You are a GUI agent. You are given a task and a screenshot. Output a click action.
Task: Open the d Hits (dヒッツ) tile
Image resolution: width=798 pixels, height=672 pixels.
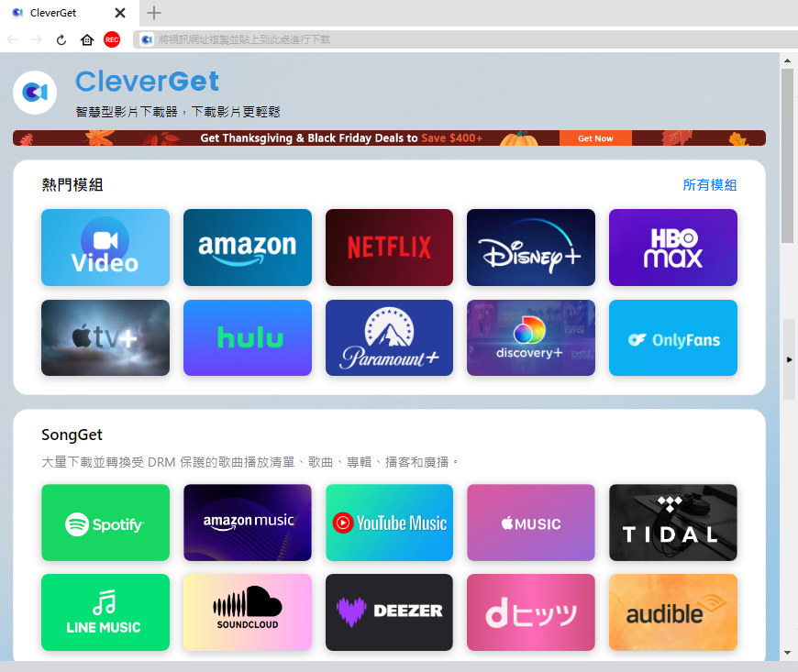[531, 612]
